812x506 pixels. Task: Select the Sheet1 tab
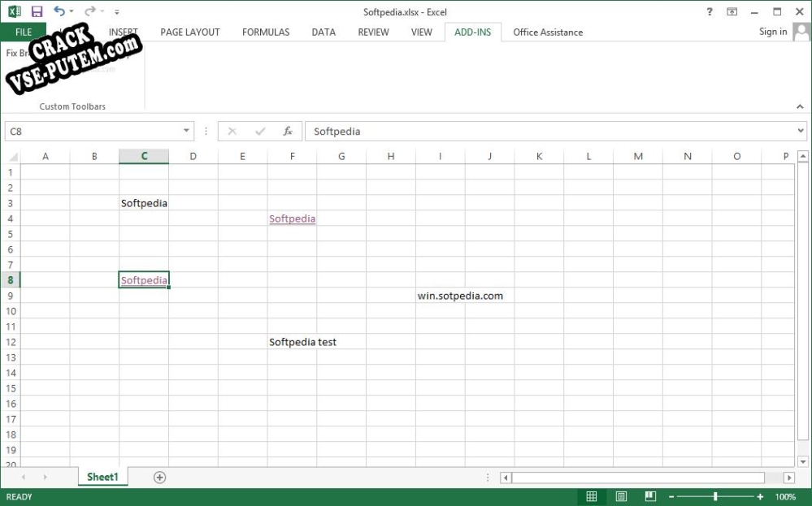coord(102,477)
